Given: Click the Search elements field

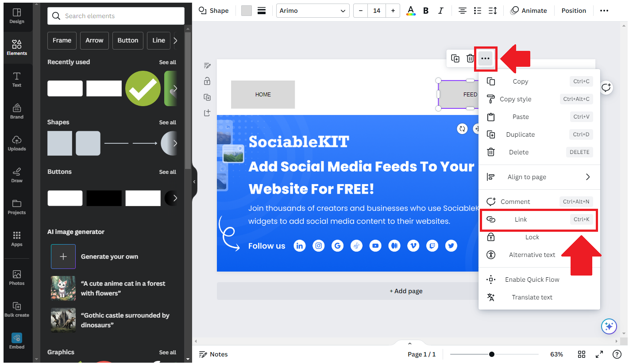Looking at the screenshot, I should pyautogui.click(x=116, y=16).
